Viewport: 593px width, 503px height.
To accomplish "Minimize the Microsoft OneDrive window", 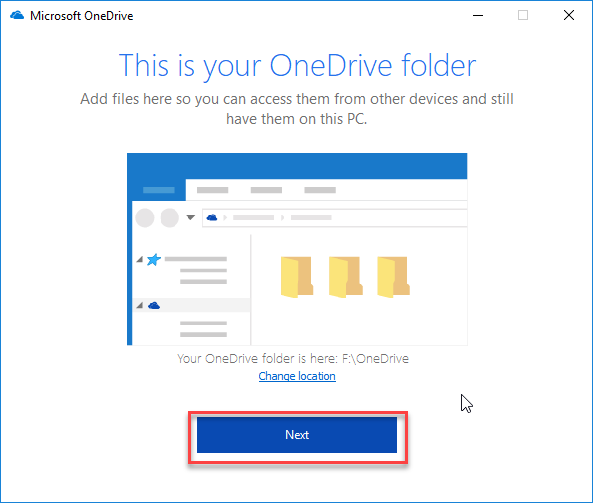I will (478, 16).
